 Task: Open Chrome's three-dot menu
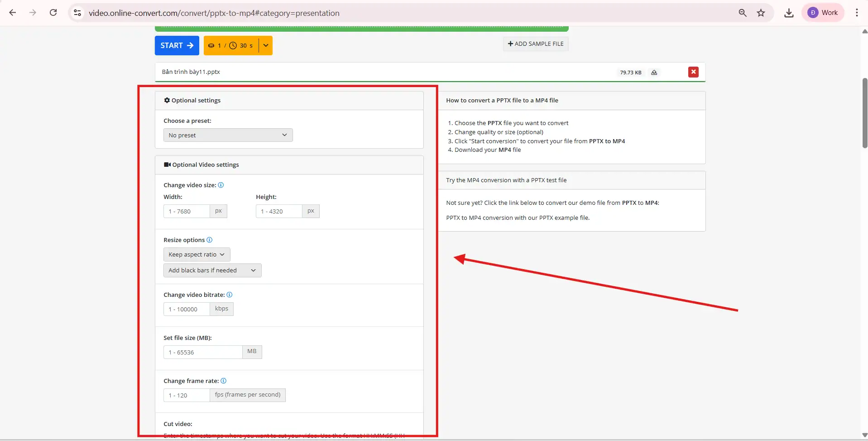click(857, 13)
